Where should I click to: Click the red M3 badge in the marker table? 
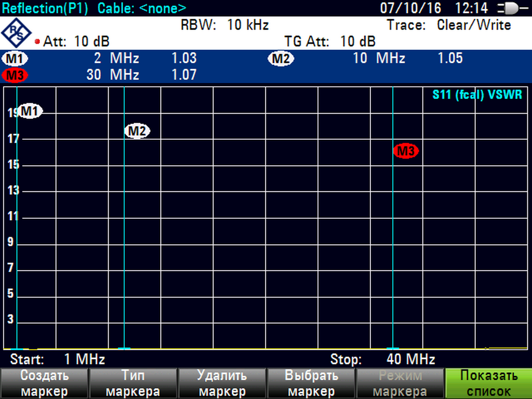(16, 75)
